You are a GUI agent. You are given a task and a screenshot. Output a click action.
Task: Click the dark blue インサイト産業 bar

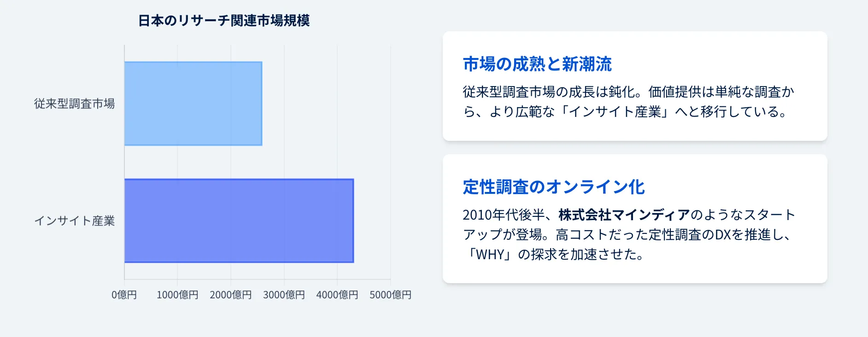(x=239, y=221)
